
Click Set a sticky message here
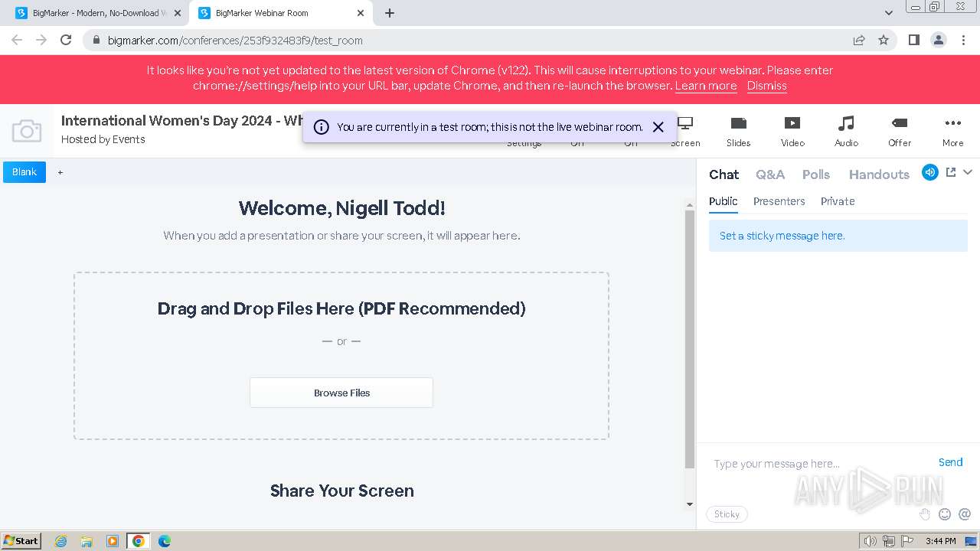838,236
